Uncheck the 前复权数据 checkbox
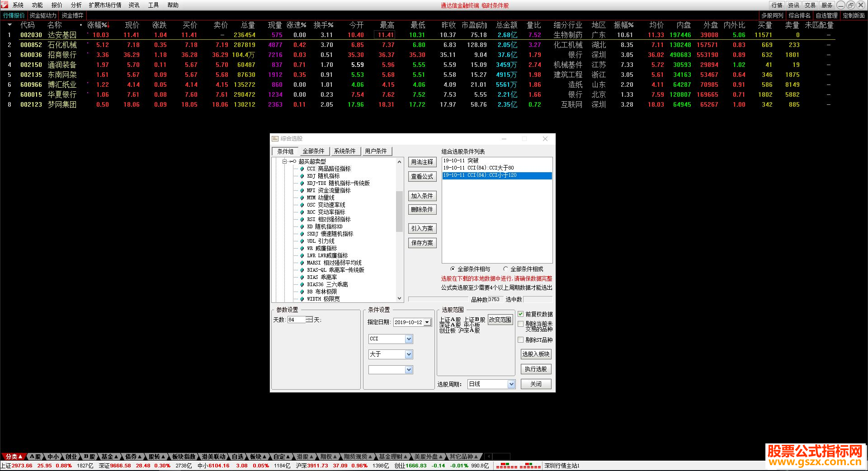This screenshot has height=471, width=868. coord(520,314)
